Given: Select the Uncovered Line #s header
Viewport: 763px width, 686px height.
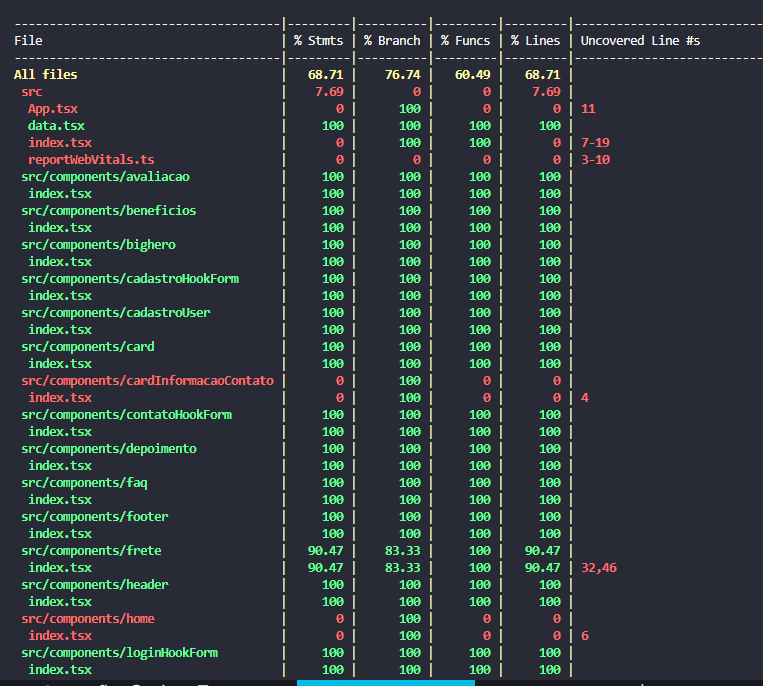Looking at the screenshot, I should [640, 41].
